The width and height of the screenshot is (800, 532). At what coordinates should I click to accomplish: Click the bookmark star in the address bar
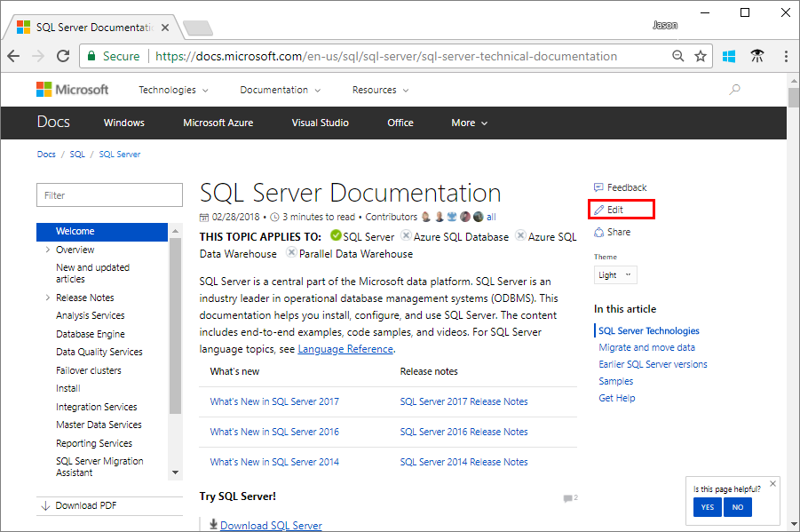[701, 55]
